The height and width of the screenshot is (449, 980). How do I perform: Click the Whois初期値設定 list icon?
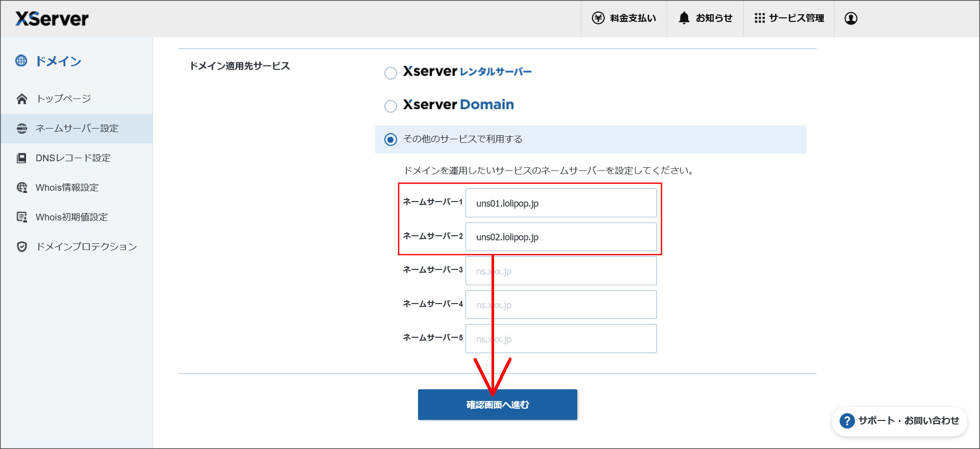tap(22, 217)
